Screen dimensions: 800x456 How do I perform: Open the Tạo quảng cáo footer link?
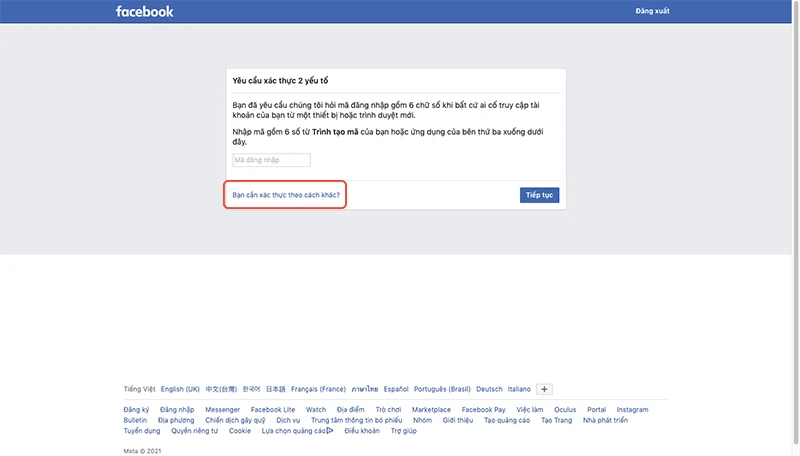point(507,420)
